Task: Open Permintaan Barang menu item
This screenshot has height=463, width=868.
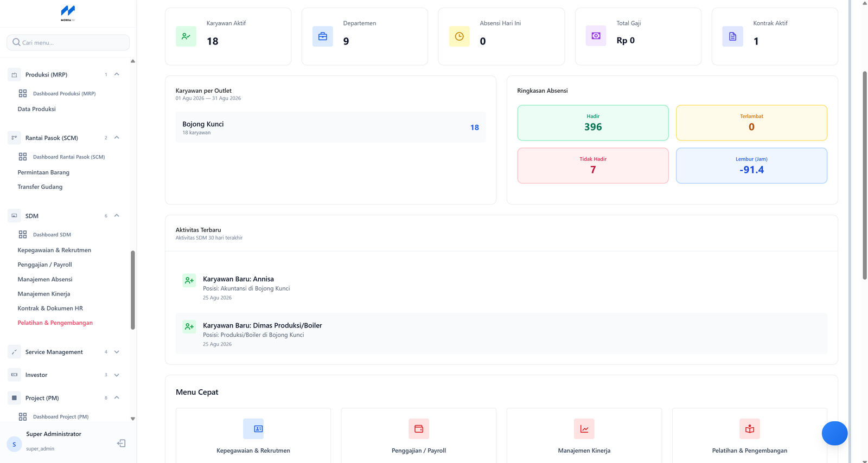Action: click(x=43, y=172)
